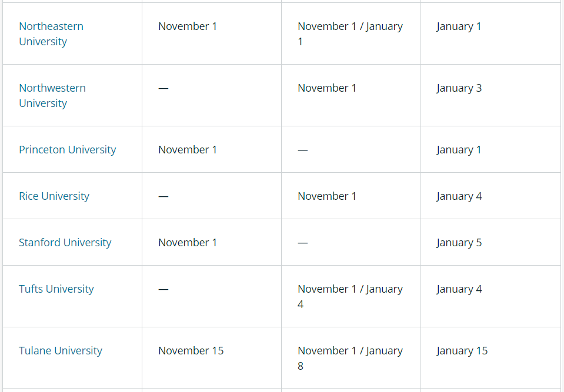Click Northwestern's January 3 deadline cell
This screenshot has height=392, width=564.
[459, 88]
